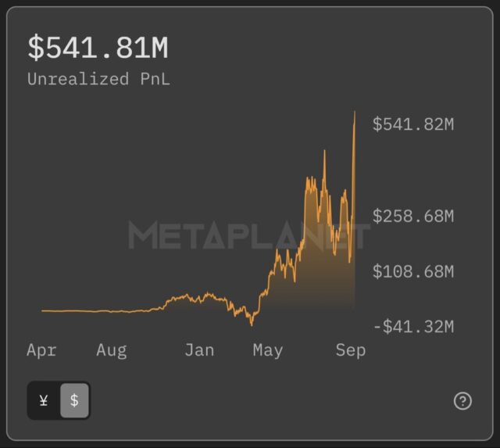Click the lowest dip of the chart line
This screenshot has width=500, height=448.
(x=252, y=324)
